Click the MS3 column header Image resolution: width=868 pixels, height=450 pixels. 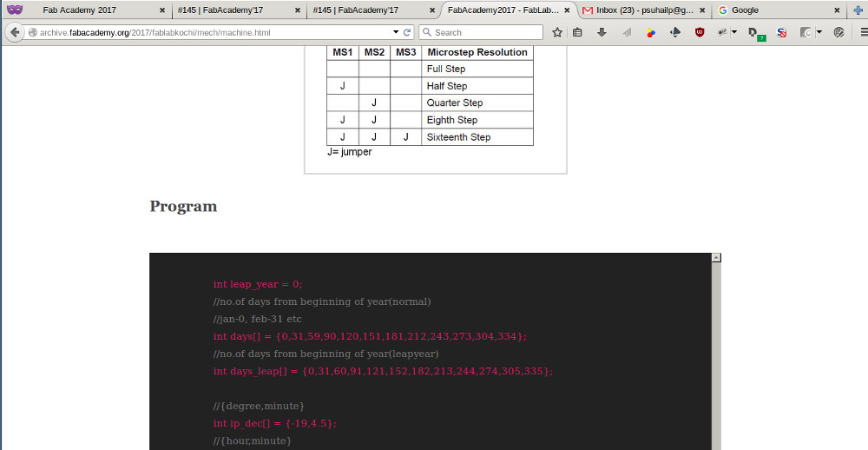click(x=405, y=52)
